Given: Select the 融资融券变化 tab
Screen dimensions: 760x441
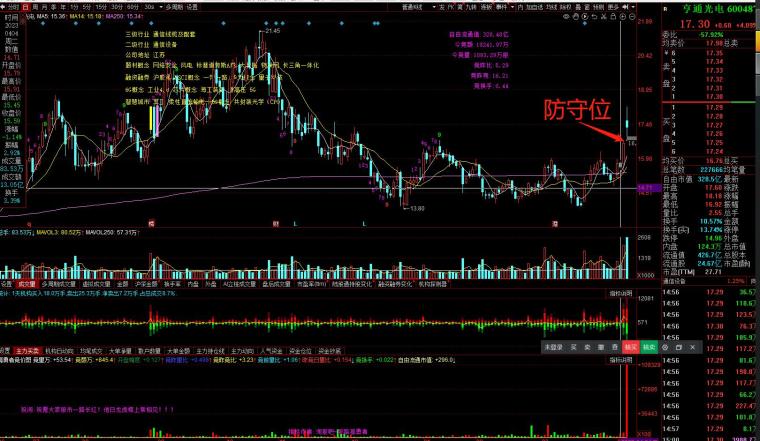Looking at the screenshot, I should pos(395,284).
